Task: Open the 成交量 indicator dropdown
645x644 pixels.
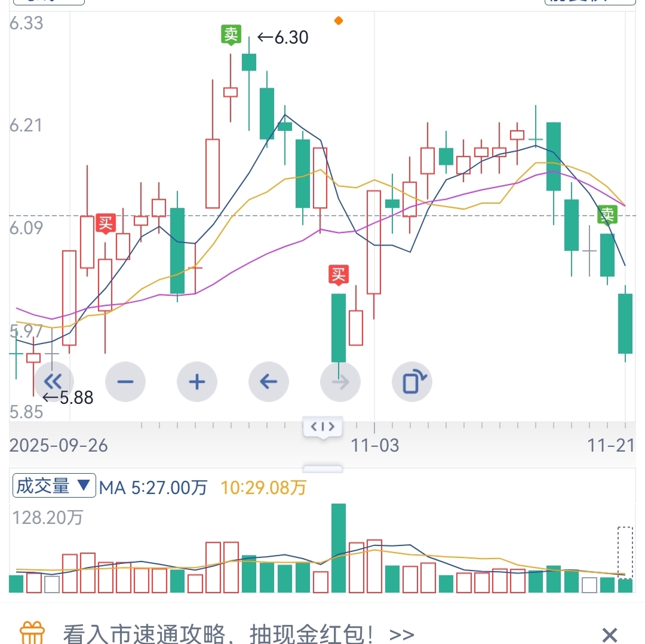Action: pos(54,486)
